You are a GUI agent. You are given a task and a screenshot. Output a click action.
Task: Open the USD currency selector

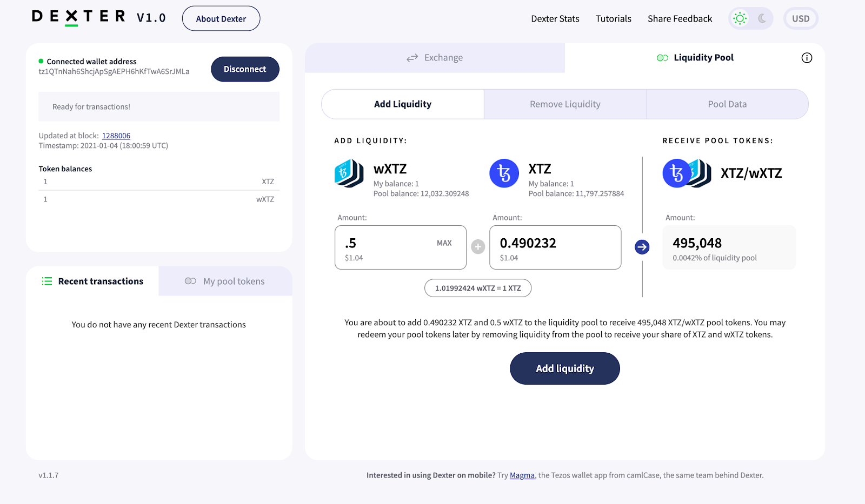coord(801,18)
